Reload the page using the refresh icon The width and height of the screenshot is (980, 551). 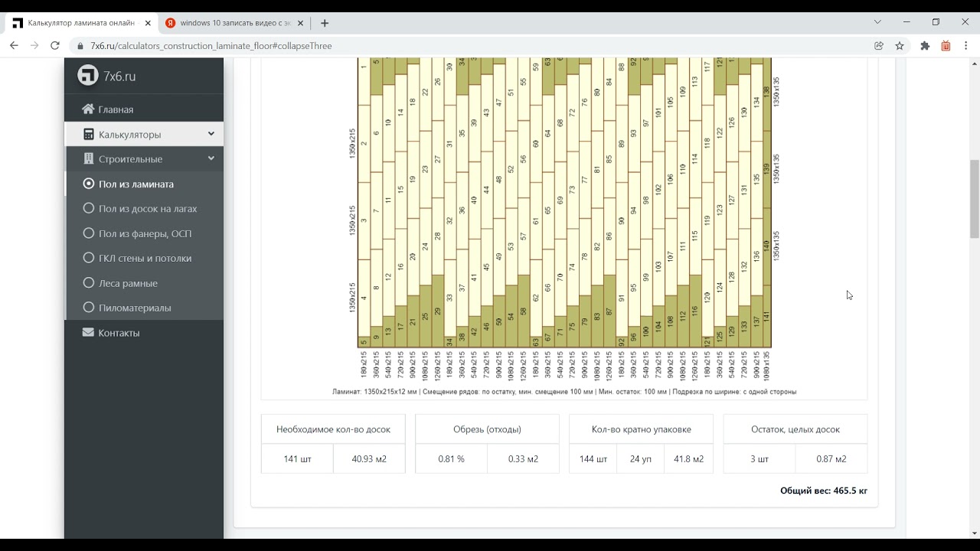click(x=55, y=46)
